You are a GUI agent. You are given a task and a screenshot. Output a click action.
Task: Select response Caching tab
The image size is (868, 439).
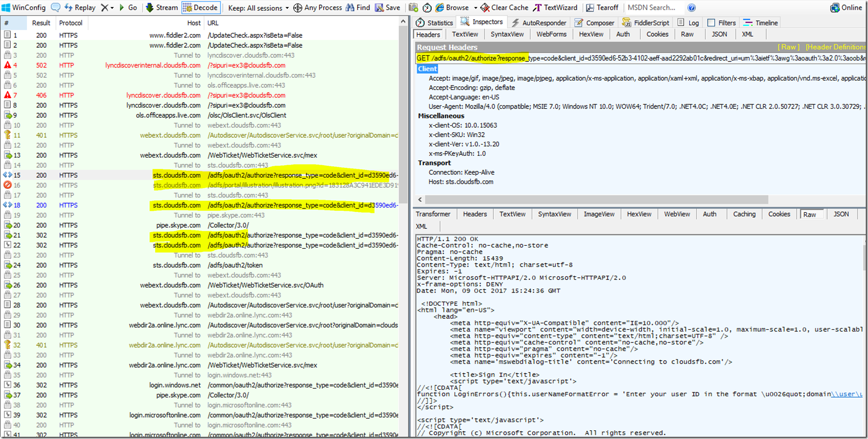click(745, 214)
